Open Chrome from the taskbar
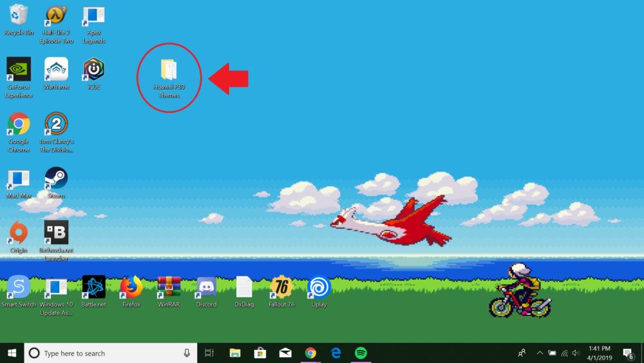The image size is (644, 363). click(x=310, y=353)
